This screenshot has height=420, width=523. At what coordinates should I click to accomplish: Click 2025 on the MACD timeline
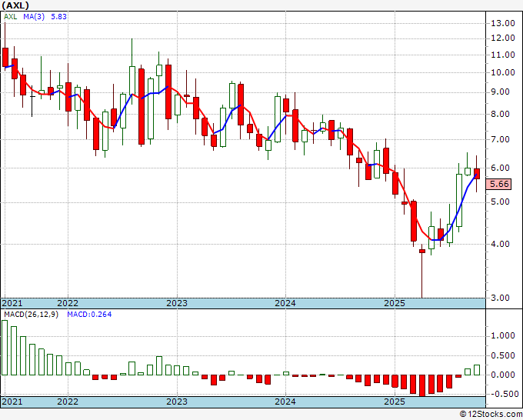[x=395, y=402]
